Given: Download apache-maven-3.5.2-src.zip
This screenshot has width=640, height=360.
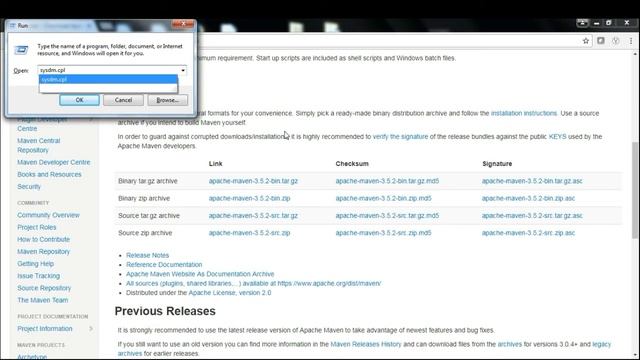Looking at the screenshot, I should pyautogui.click(x=249, y=233).
